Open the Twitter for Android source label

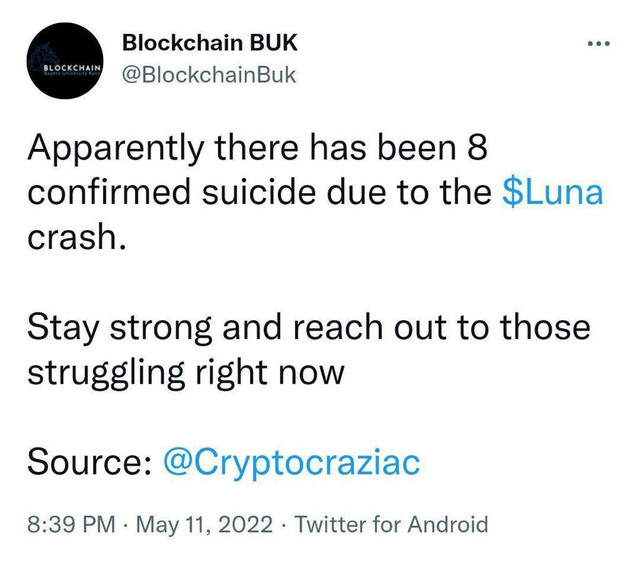[391, 524]
